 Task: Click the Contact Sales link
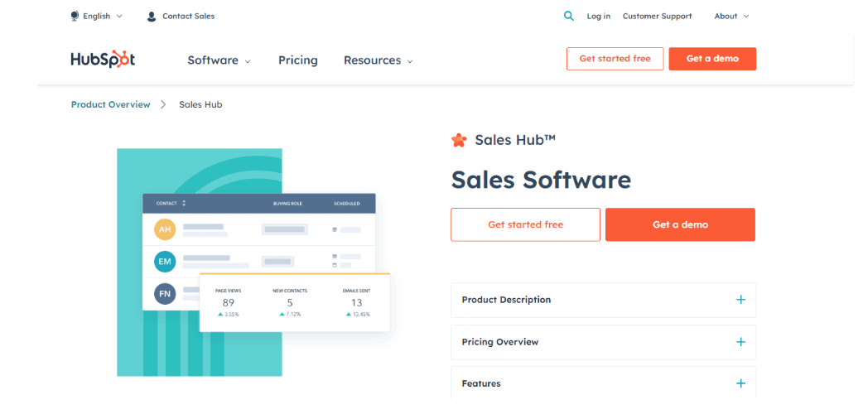tap(188, 16)
